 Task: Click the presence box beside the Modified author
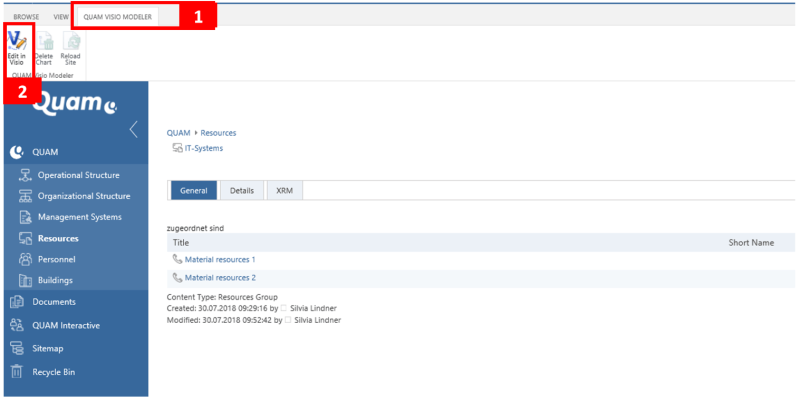click(x=288, y=320)
